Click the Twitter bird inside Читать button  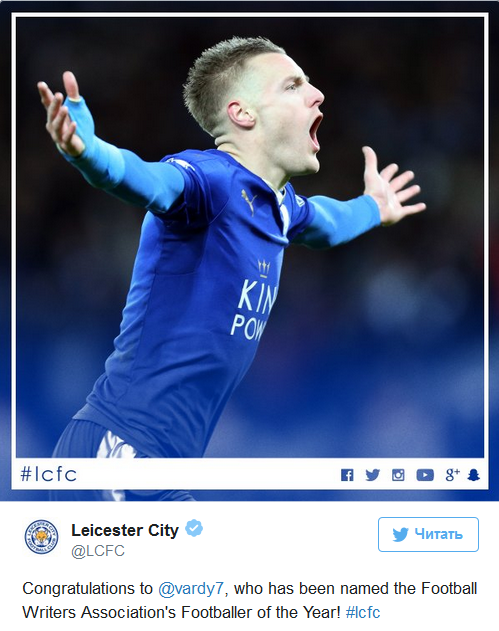tap(400, 535)
